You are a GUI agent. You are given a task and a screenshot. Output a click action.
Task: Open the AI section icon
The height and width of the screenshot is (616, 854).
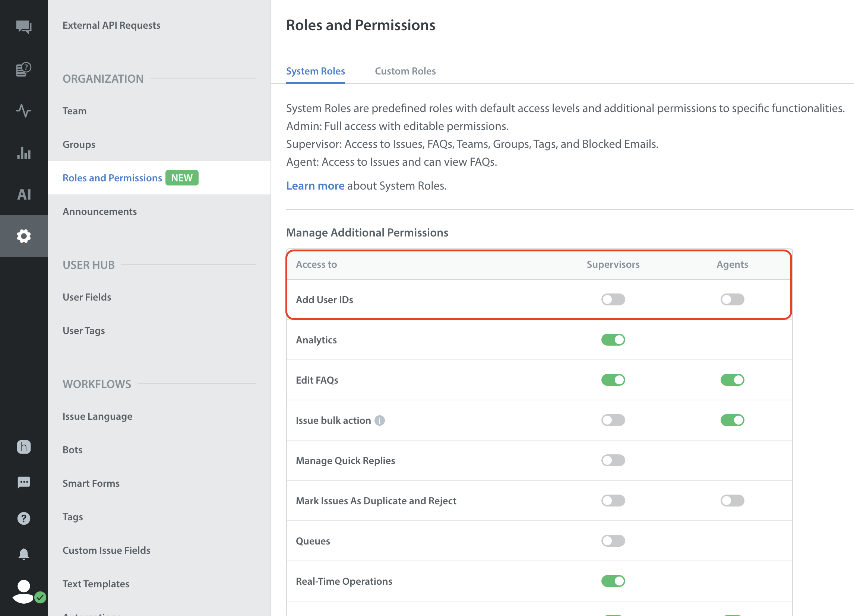coord(24,194)
